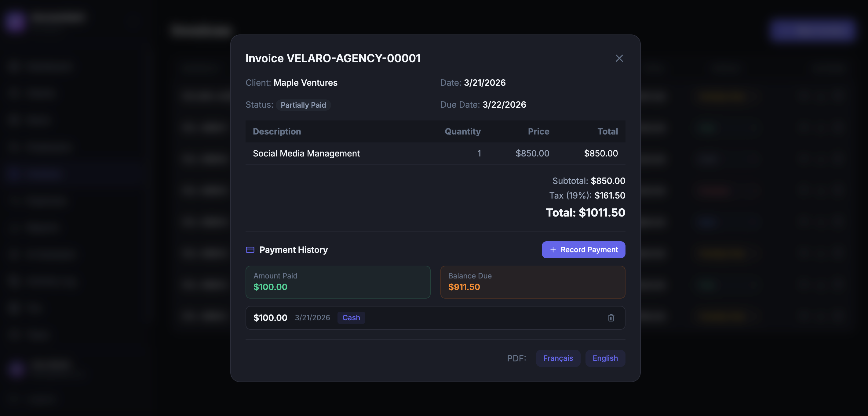Click the Maple Ventures client name
This screenshot has width=868, height=416.
pyautogui.click(x=305, y=83)
